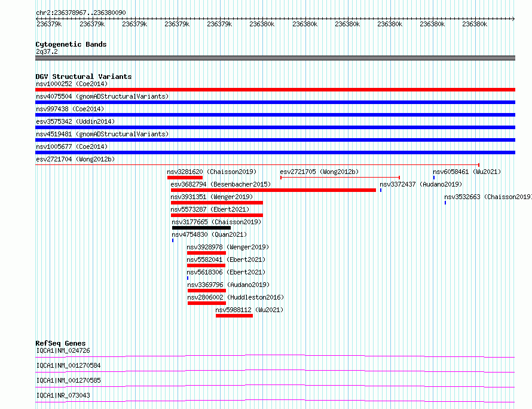Click small blue marker under nsv6058461
Image resolution: width=532 pixels, height=409 pixels.
434,178
